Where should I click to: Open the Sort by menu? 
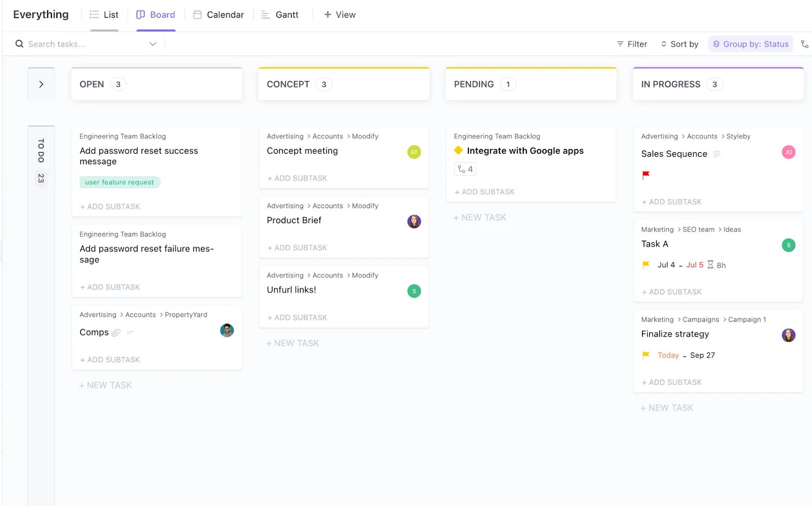tap(680, 44)
